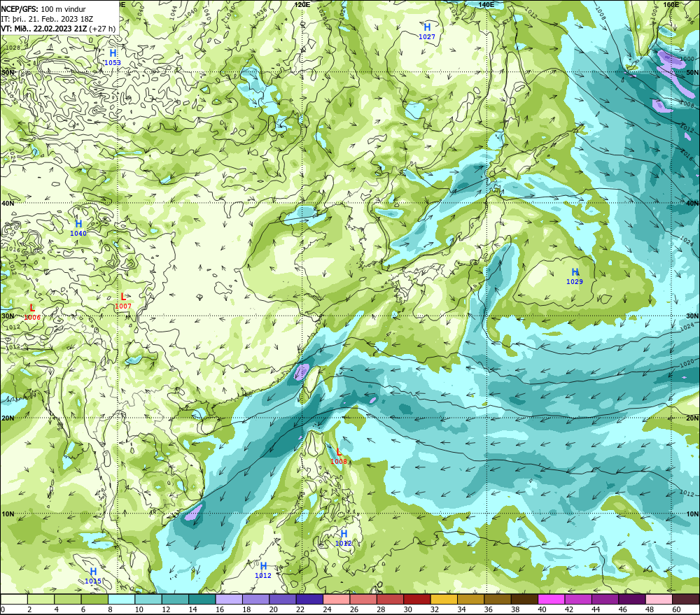Image resolution: width=700 pixels, height=615 pixels.
Task: Click the 160E longitude label
Action: tap(671, 4)
